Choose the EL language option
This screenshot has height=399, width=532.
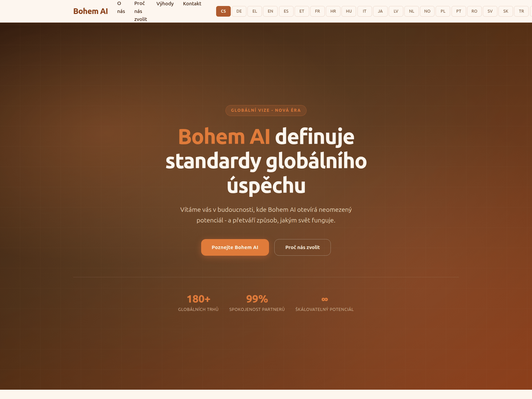click(255, 11)
